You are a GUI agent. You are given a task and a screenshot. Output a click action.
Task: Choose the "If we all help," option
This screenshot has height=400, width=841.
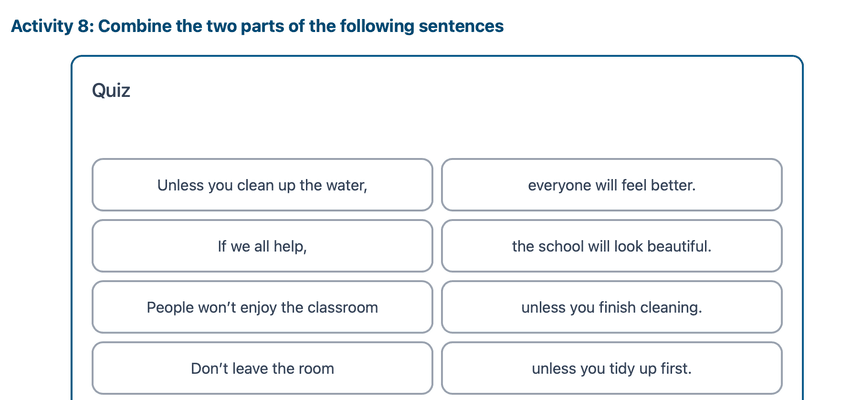point(262,246)
